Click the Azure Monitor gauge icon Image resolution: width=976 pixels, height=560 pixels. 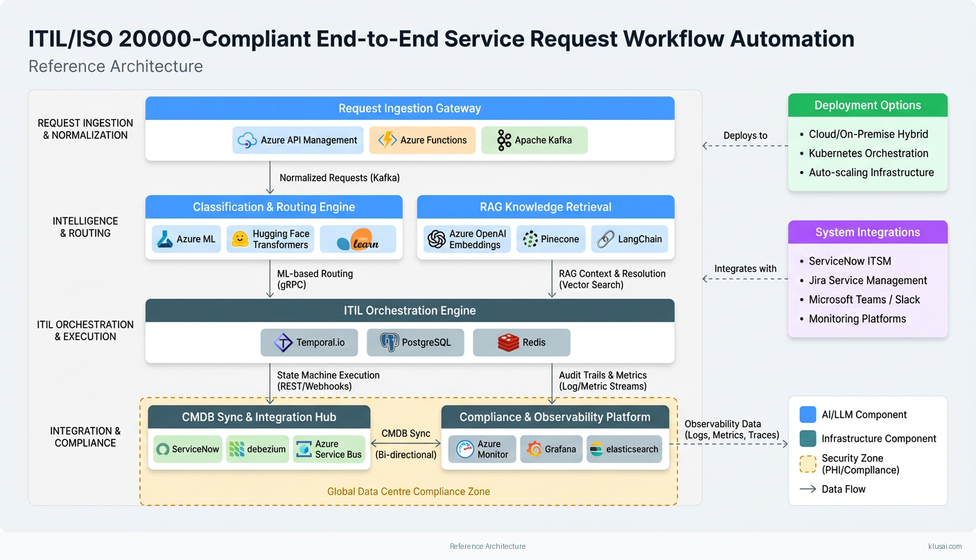point(464,449)
